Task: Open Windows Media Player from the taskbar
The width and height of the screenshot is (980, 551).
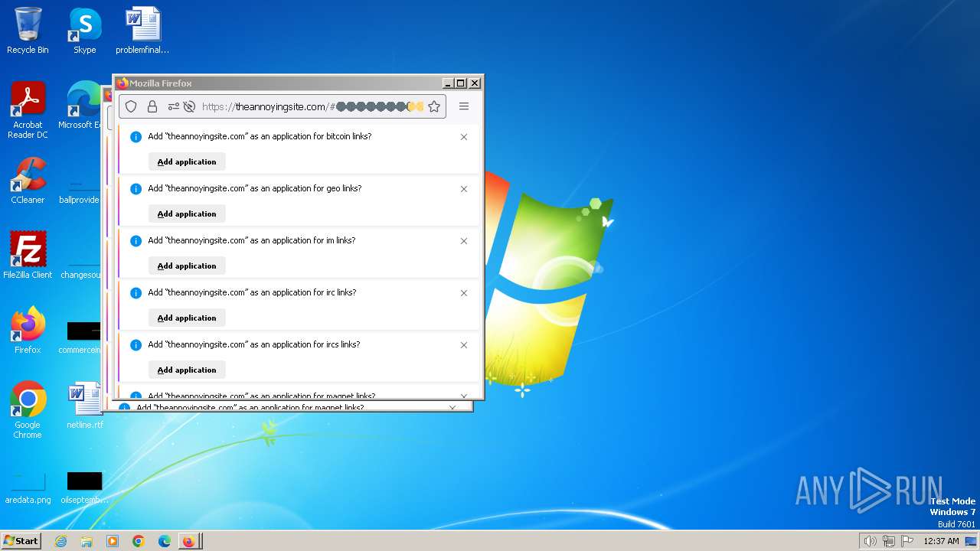Action: pos(113,541)
